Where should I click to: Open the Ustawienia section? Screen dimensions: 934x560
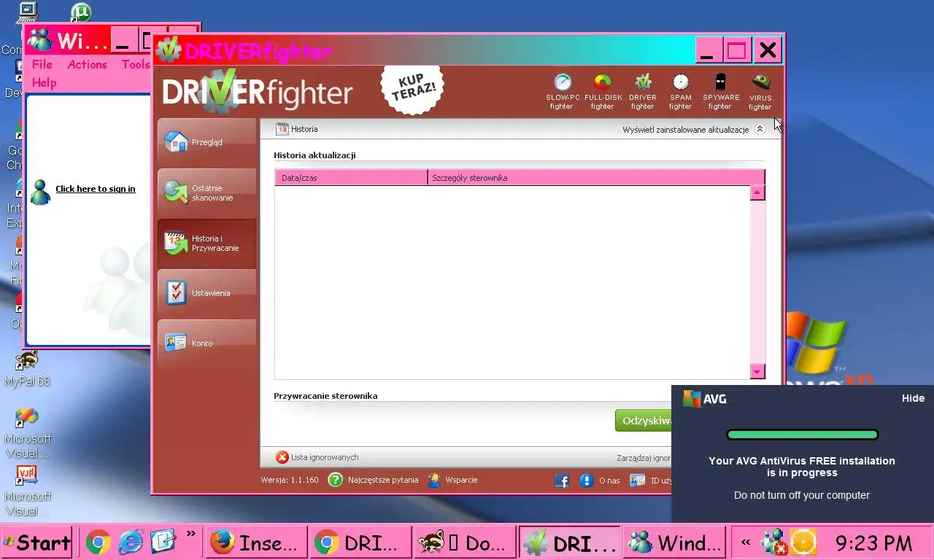(207, 293)
